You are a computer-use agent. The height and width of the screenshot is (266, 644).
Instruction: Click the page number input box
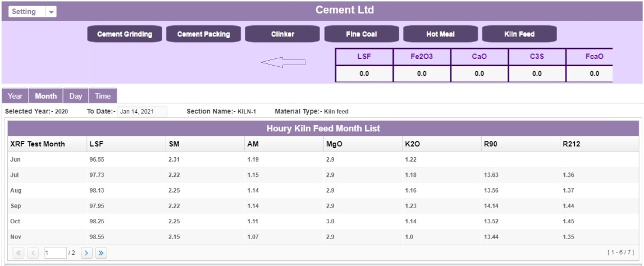[x=55, y=253]
